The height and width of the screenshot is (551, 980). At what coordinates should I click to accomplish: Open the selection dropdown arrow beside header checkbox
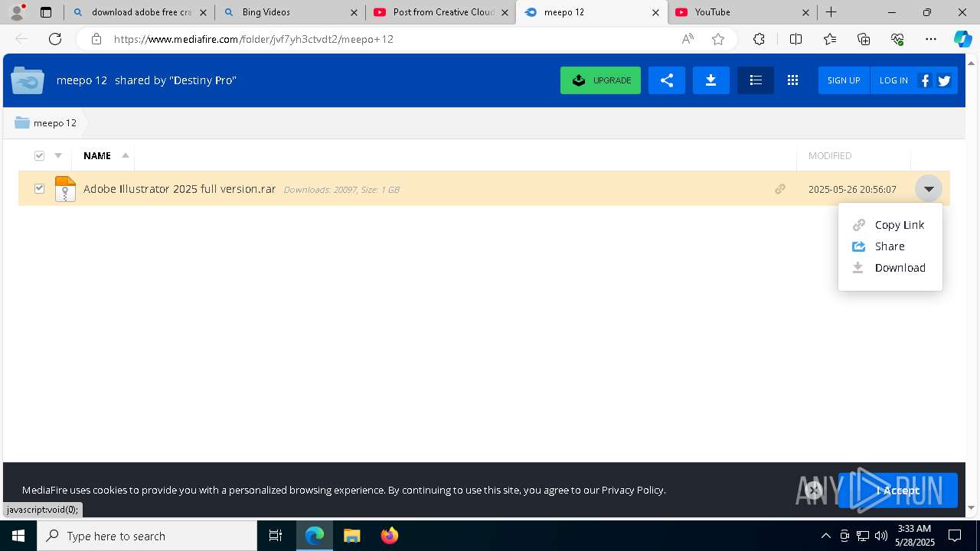(58, 156)
